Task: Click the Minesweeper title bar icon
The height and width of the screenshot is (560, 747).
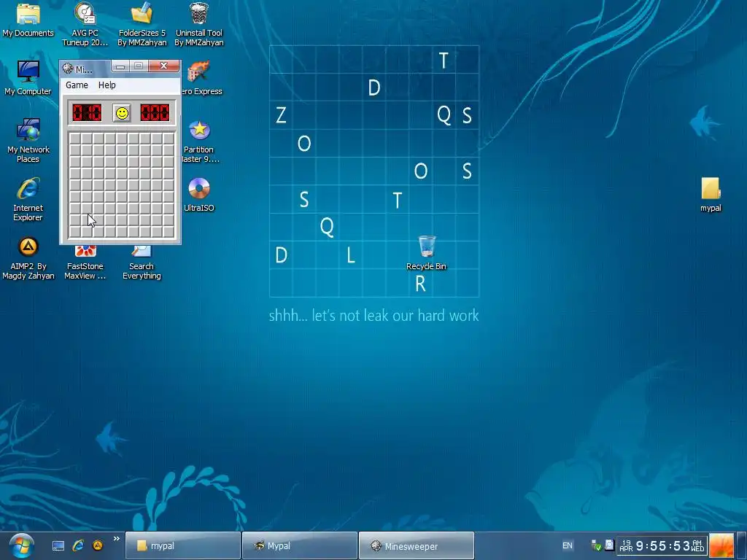Action: 68,69
